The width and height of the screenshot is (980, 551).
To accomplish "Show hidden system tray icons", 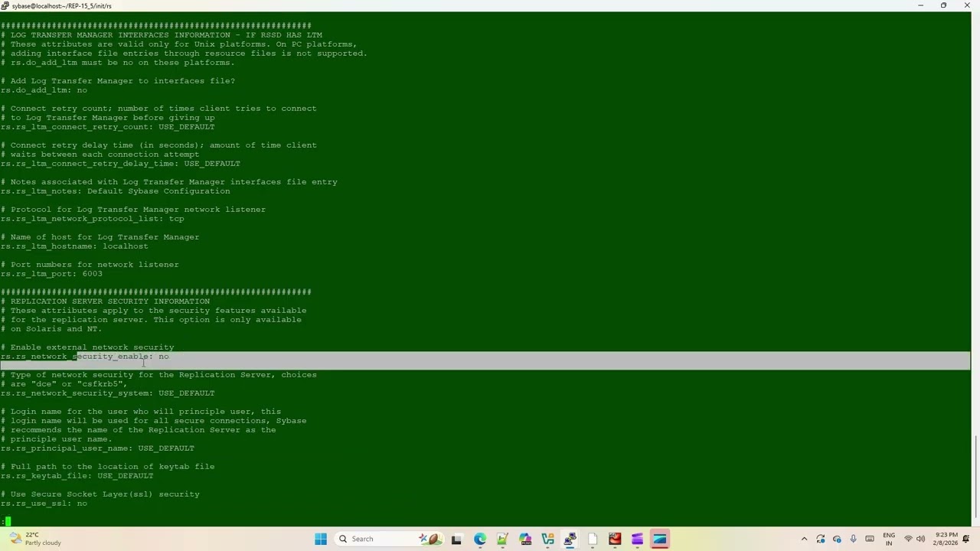I will (x=804, y=539).
